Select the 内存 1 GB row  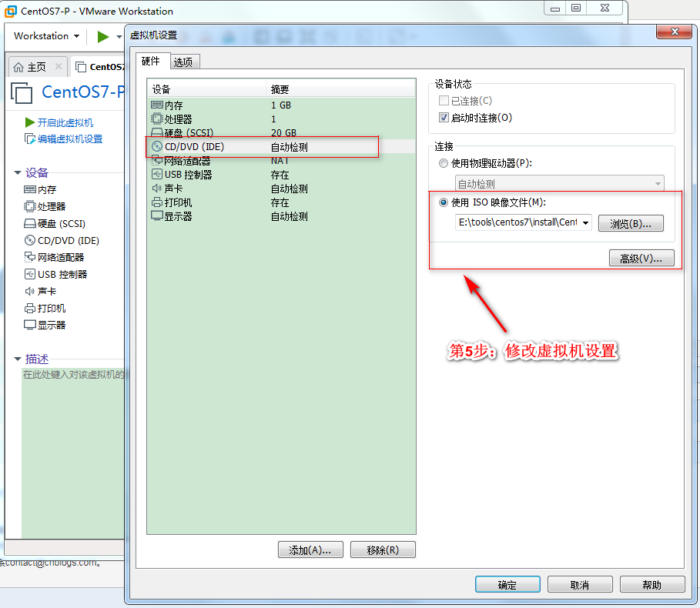pyautogui.click(x=281, y=105)
